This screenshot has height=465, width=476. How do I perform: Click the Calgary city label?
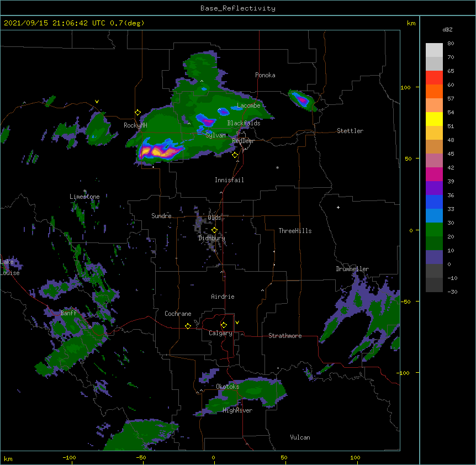click(220, 333)
